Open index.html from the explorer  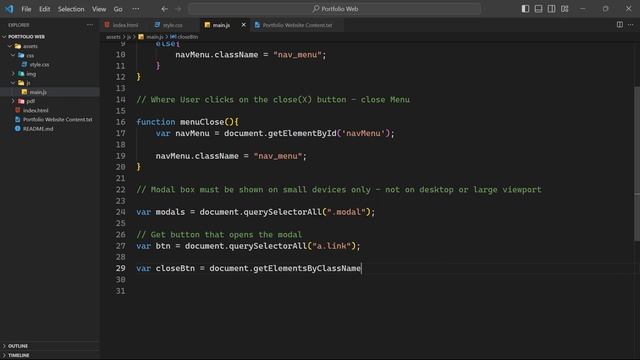coord(36,111)
